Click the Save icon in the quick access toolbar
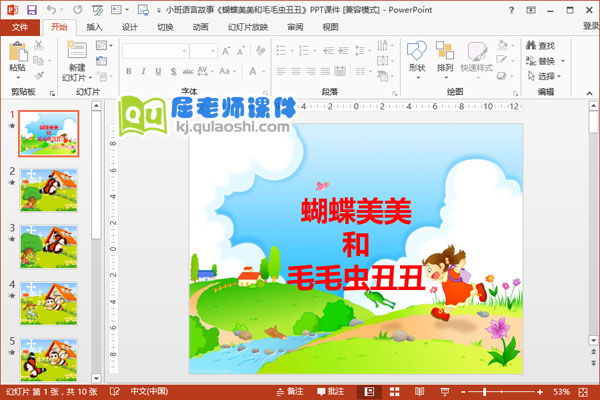This screenshot has width=600, height=400. click(32, 10)
